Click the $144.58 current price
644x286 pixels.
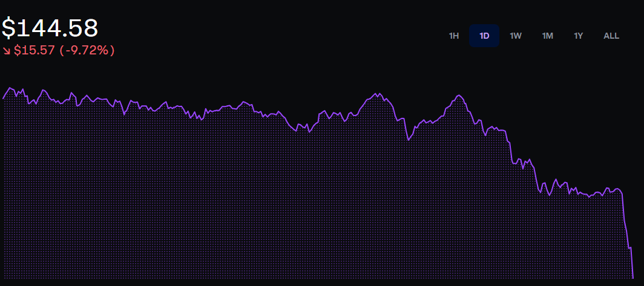point(50,28)
